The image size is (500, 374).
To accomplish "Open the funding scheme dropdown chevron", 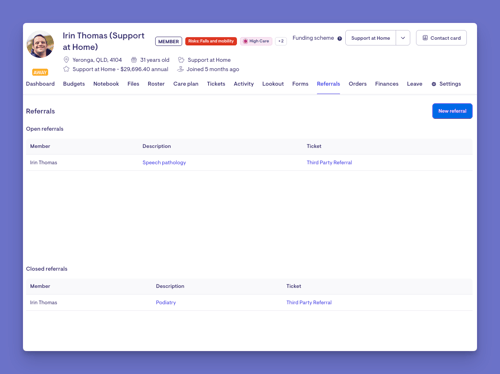I will [x=403, y=38].
